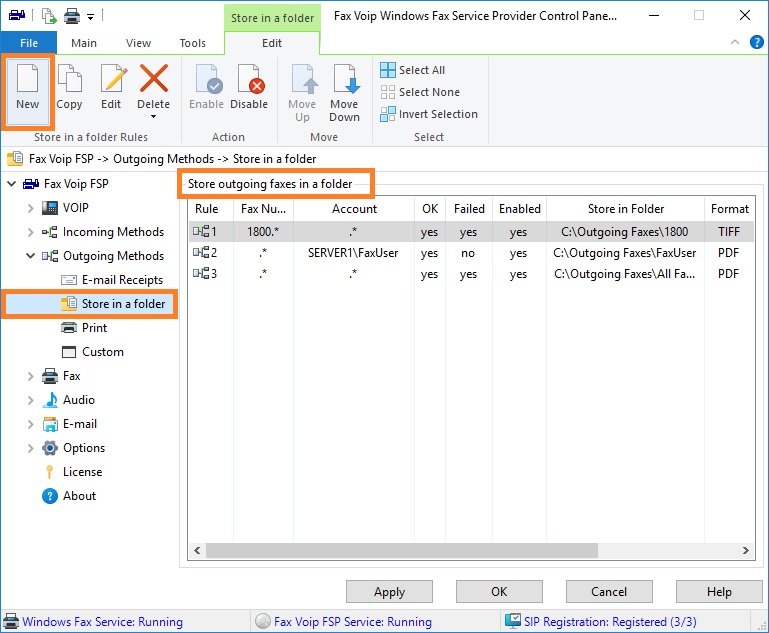
Task: Select rule 1 row icon
Action: 201,231
